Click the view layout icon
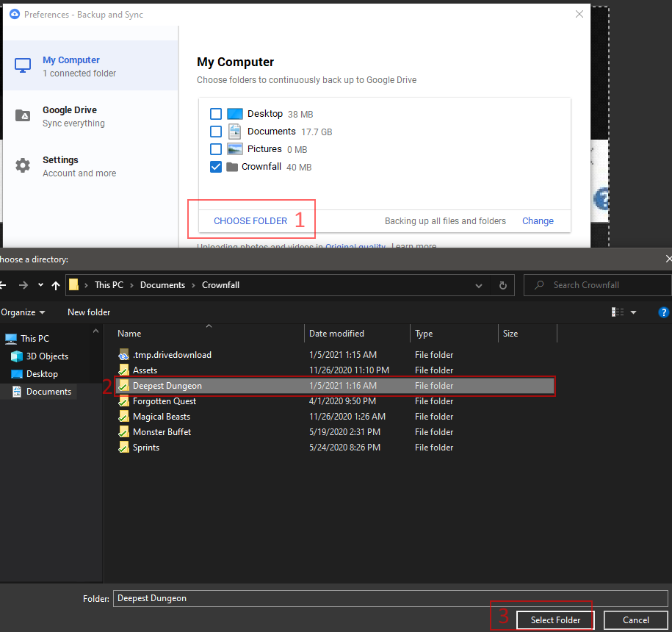 [x=618, y=312]
